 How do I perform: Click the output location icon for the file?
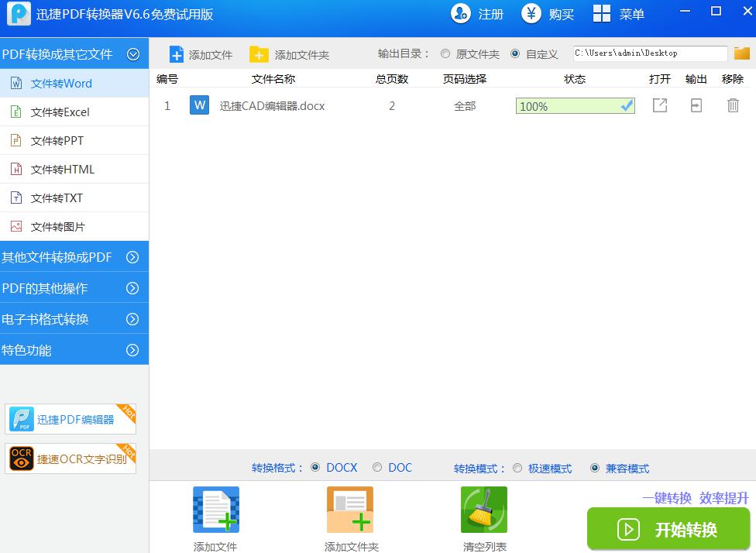pos(696,106)
